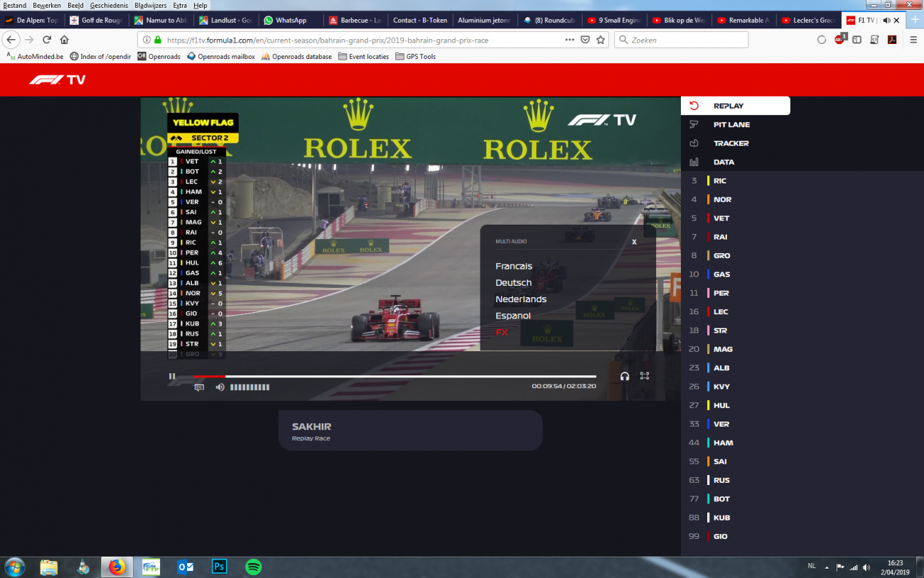Open Openroads mailbox bookmark
This screenshot has height=578, width=924.
pyautogui.click(x=221, y=56)
